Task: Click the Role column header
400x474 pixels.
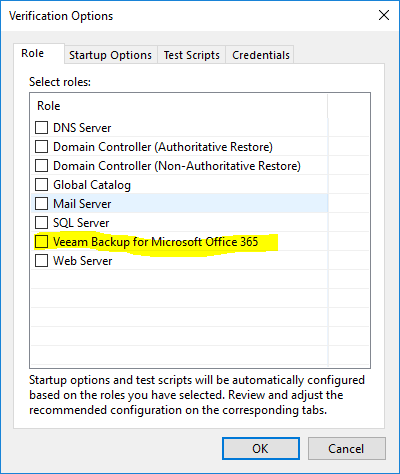Action: 179,106
